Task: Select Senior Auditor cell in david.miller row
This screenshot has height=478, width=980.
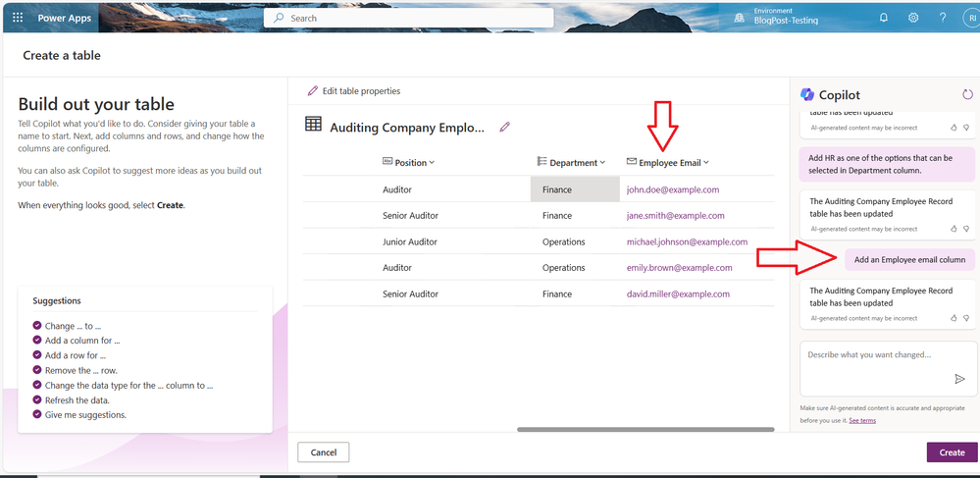Action: coord(411,293)
